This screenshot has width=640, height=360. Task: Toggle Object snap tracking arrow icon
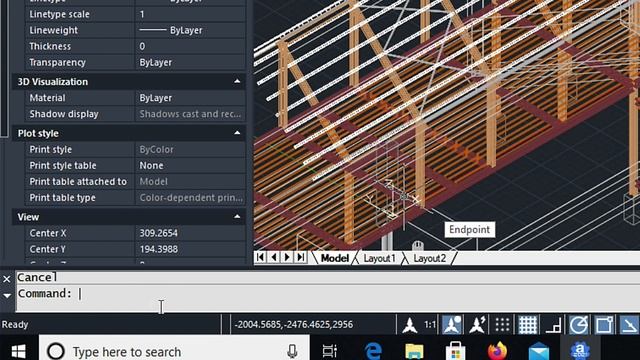[x=629, y=325]
